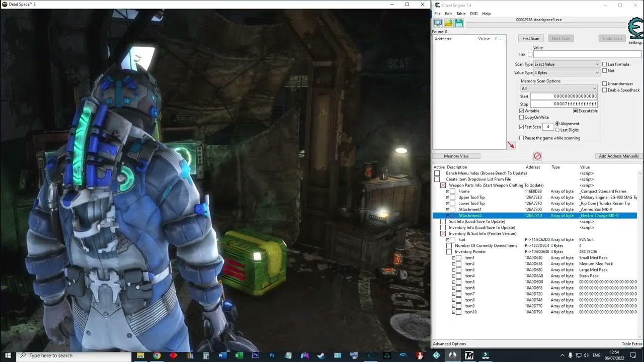Toggle the Hex checkbox
Image resolution: width=644 pixels, height=362 pixels.
click(x=530, y=54)
